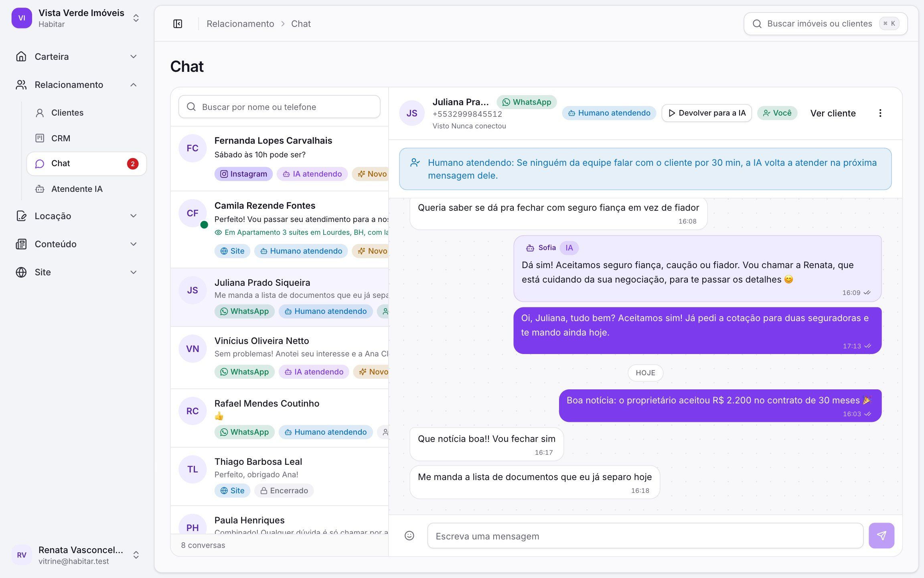Click the phone number +5532999845512

pyautogui.click(x=467, y=114)
